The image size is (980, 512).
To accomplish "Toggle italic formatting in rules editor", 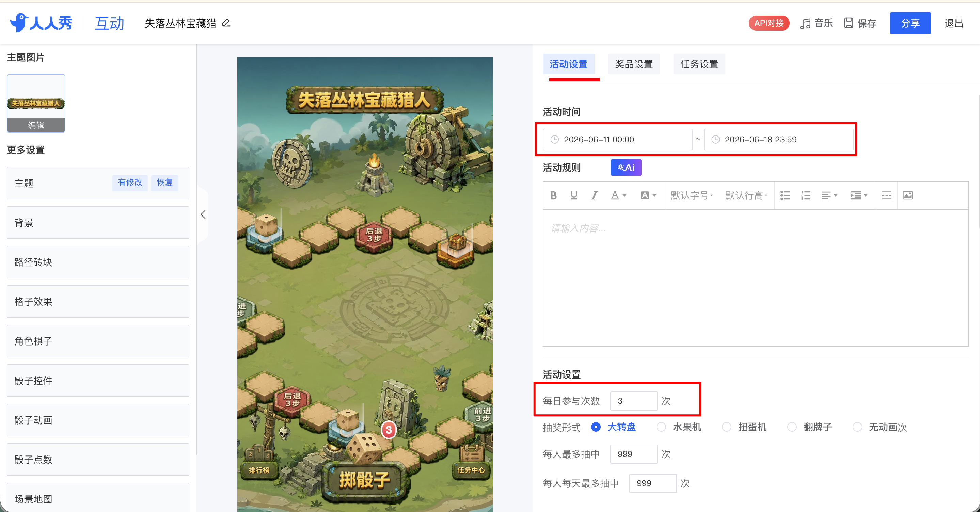I will pyautogui.click(x=594, y=195).
